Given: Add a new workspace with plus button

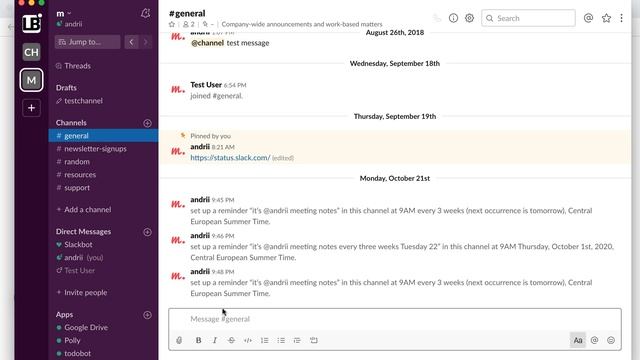Looking at the screenshot, I should pos(31,108).
